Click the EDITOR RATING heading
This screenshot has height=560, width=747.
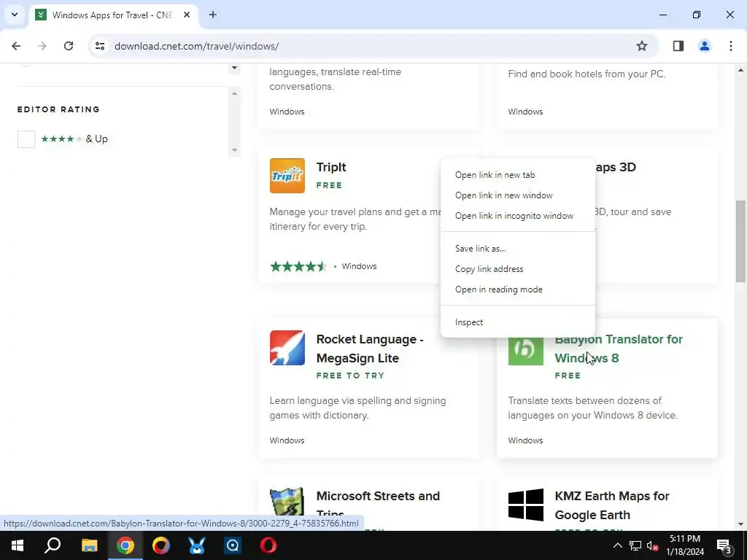tap(58, 109)
